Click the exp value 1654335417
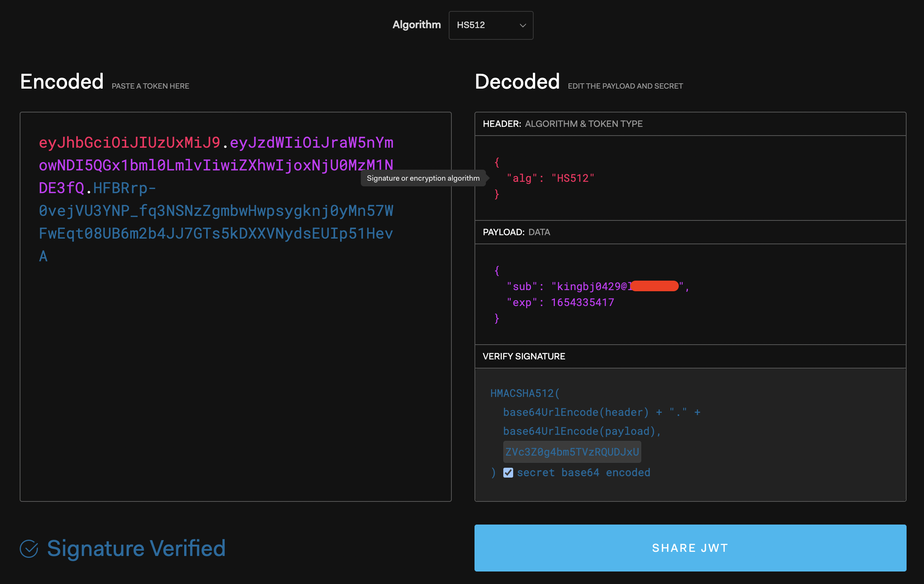The width and height of the screenshot is (924, 584). (x=582, y=303)
